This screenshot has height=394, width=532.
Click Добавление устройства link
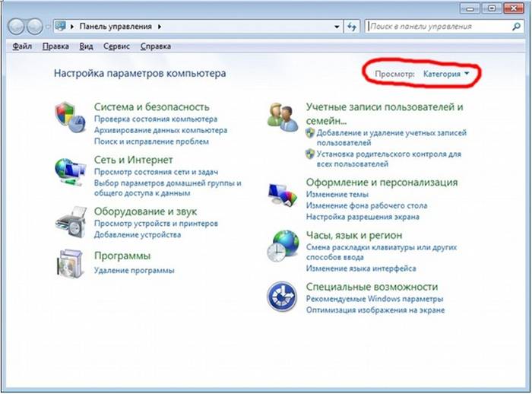tap(138, 235)
